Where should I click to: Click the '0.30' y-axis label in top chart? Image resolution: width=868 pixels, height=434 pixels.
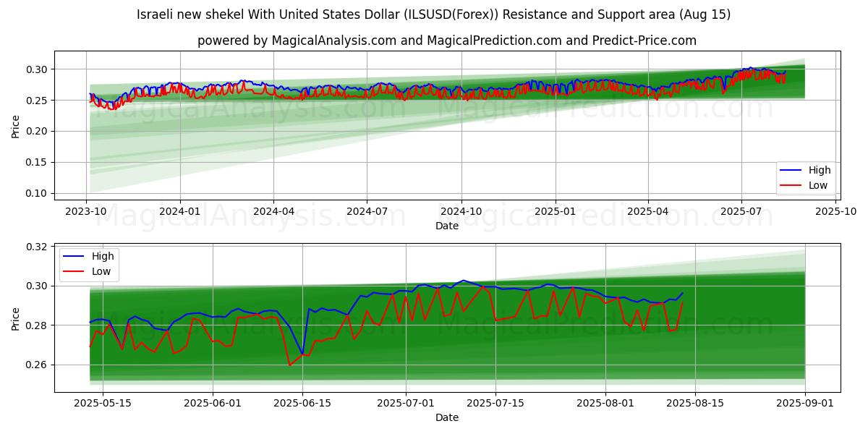(x=38, y=69)
